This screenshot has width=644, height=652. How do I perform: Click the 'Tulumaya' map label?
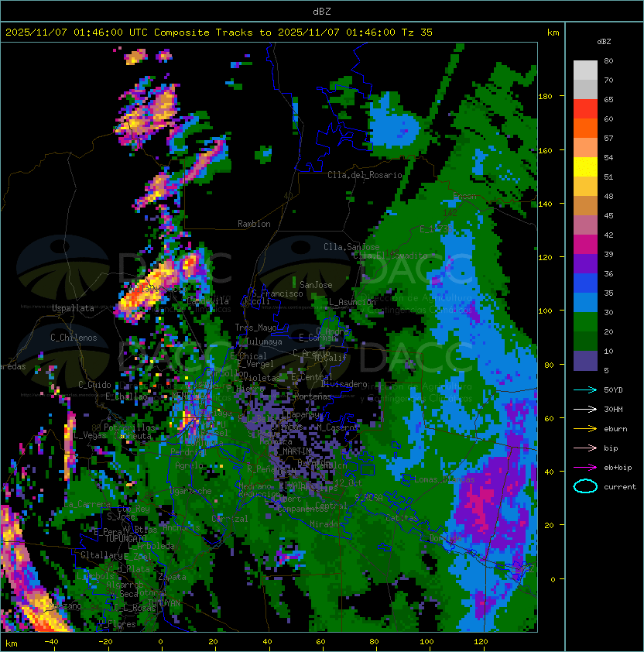(x=264, y=341)
